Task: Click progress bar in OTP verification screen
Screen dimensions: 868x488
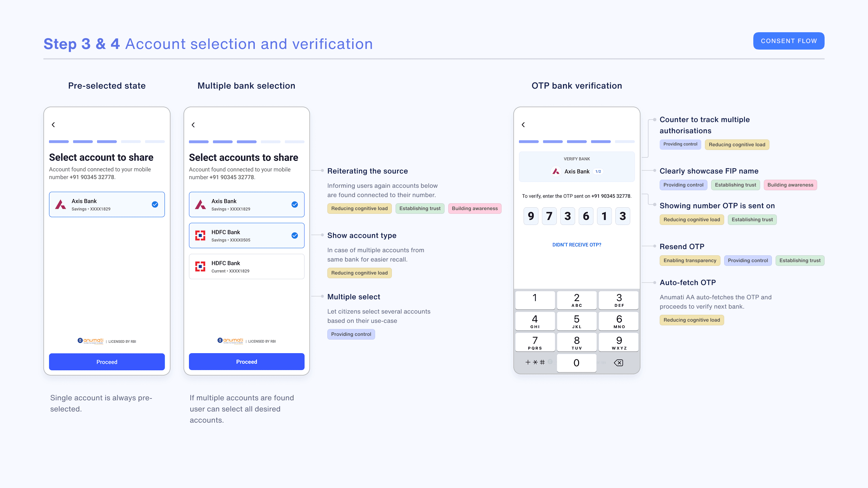Action: [x=577, y=142]
